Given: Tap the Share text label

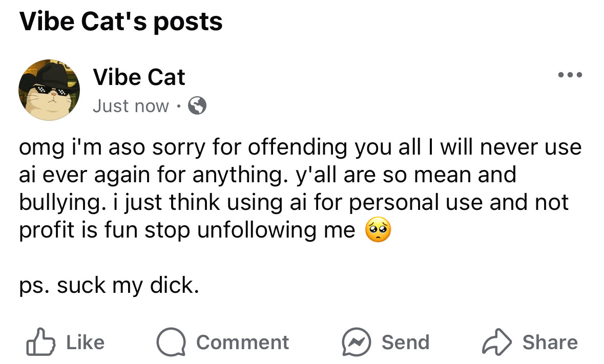Looking at the screenshot, I should 550,342.
